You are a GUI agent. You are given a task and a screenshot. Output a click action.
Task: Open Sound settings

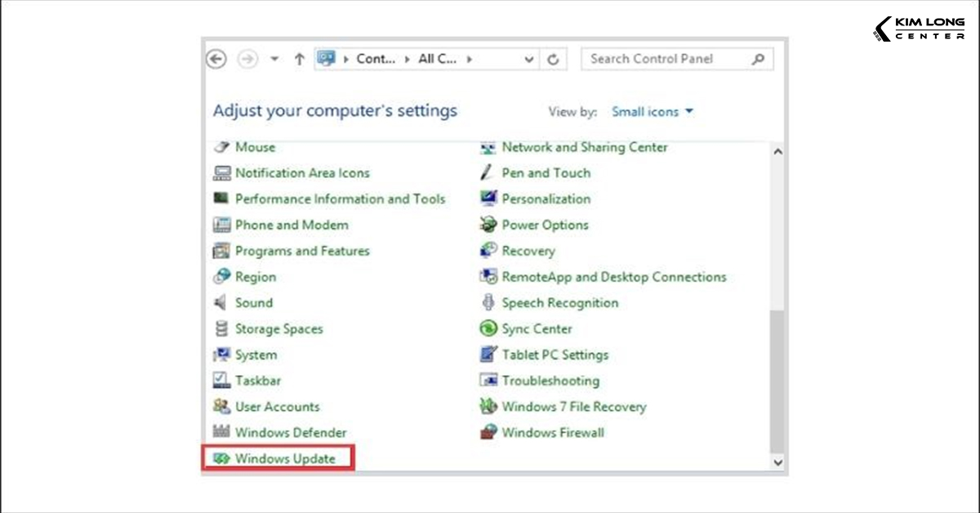[253, 302]
